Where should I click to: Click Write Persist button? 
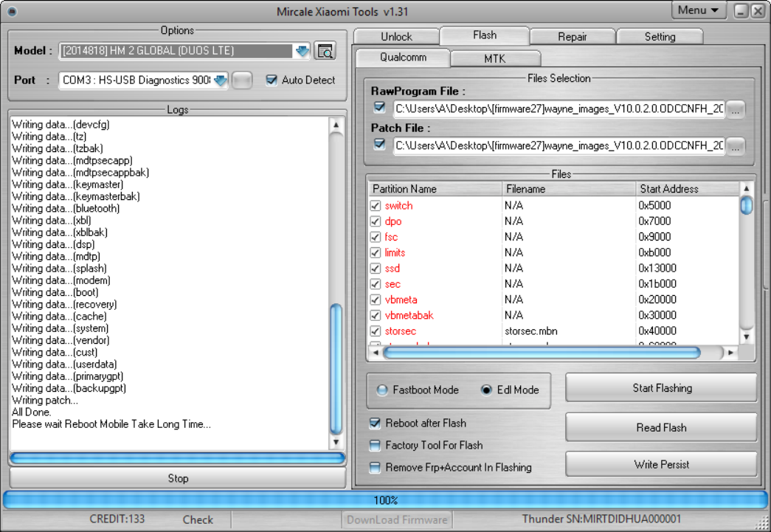662,464
